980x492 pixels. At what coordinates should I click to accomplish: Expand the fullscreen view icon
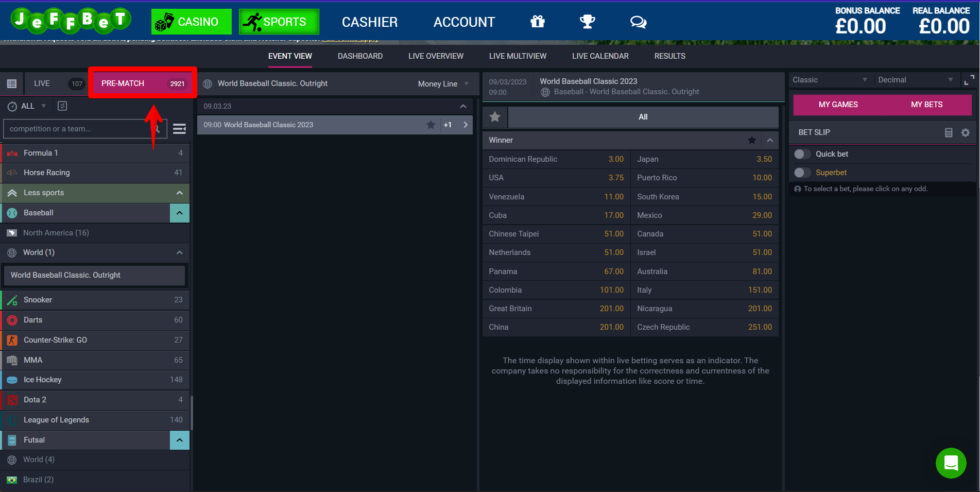coord(969,80)
